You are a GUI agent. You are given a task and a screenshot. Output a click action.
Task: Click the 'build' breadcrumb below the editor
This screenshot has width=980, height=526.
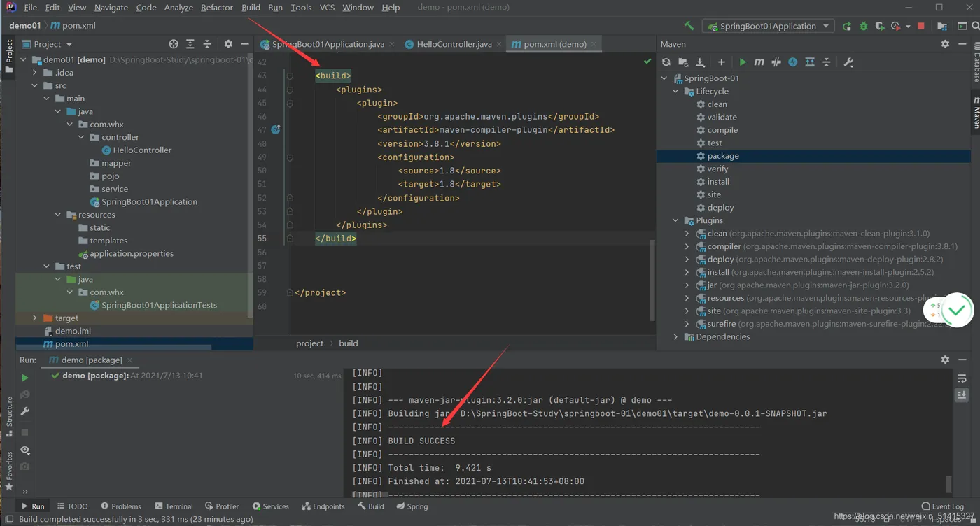tap(349, 343)
